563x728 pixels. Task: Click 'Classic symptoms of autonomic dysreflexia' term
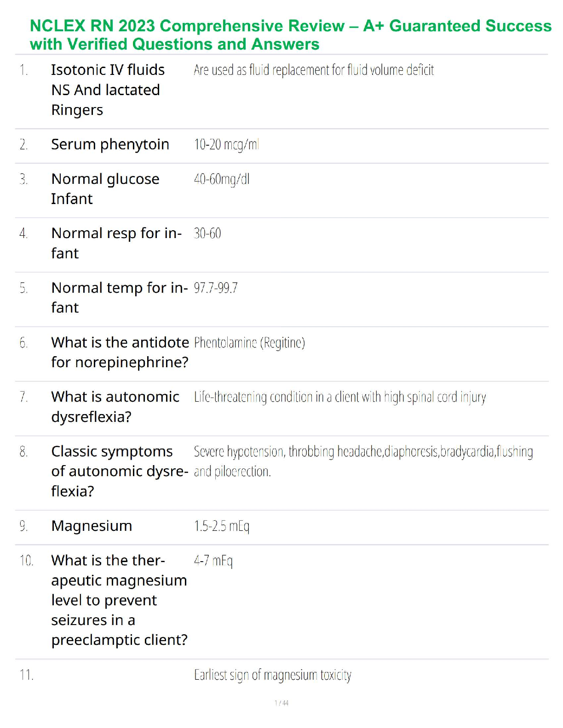[x=119, y=471]
